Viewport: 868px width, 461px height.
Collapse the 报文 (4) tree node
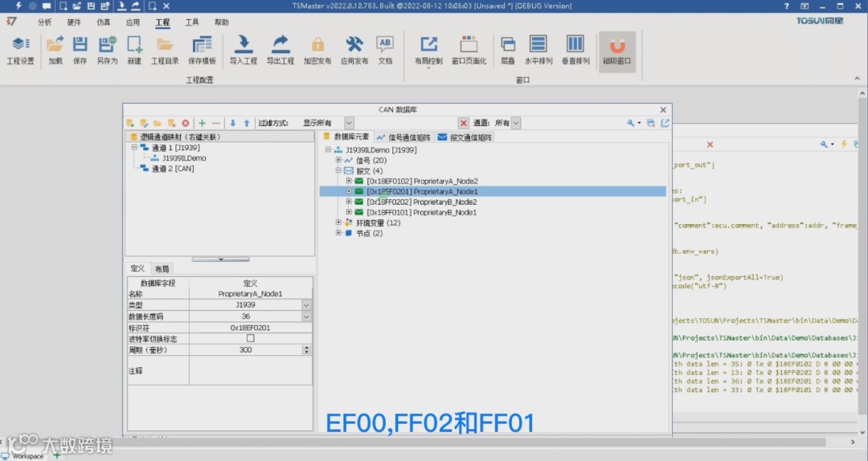[338, 170]
